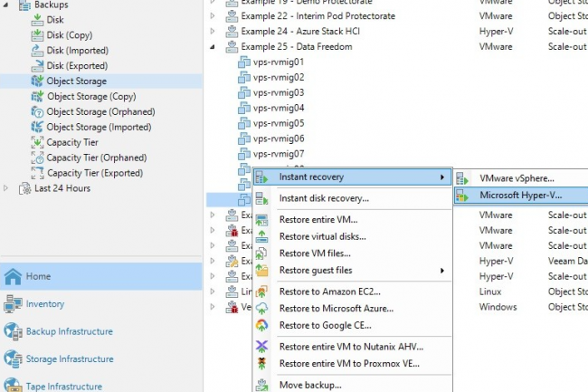The width and height of the screenshot is (588, 392).
Task: Select Restore entire VM... option
Action: point(353,219)
